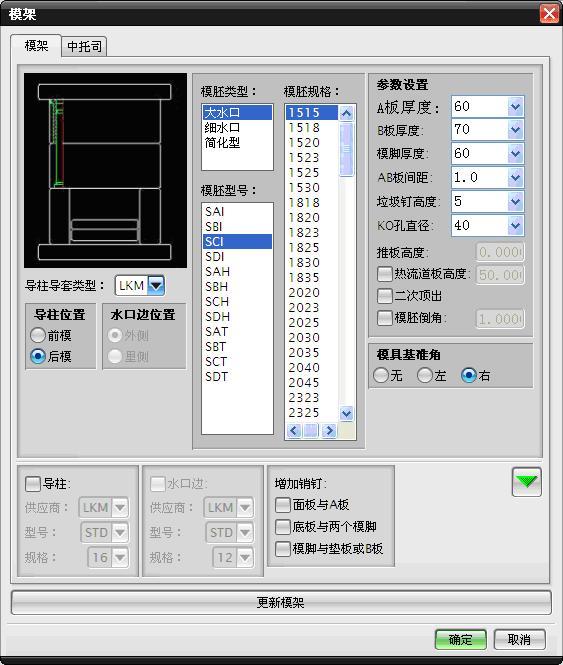The image size is (563, 665).
Task: Check 面板与A板 pin option
Action: tap(283, 505)
